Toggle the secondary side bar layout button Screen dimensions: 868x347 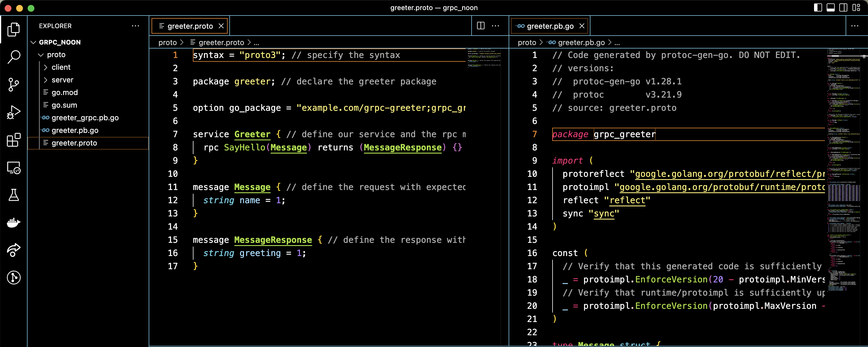coord(843,8)
